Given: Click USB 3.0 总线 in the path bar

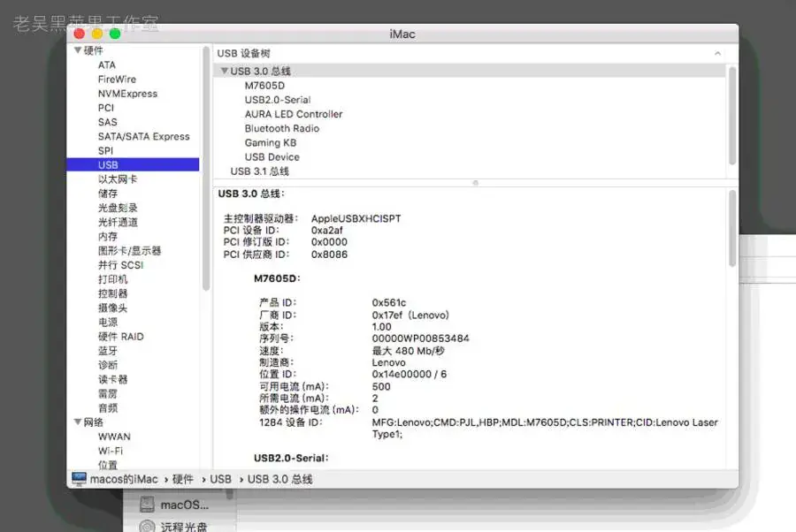Looking at the screenshot, I should 279,479.
